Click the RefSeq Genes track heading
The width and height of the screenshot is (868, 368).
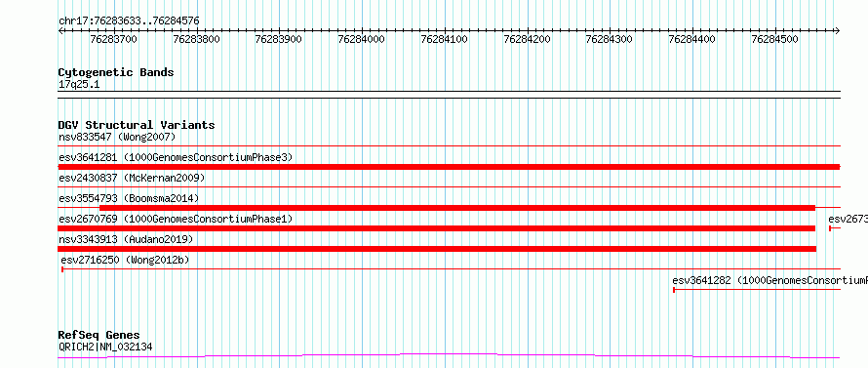point(99,336)
